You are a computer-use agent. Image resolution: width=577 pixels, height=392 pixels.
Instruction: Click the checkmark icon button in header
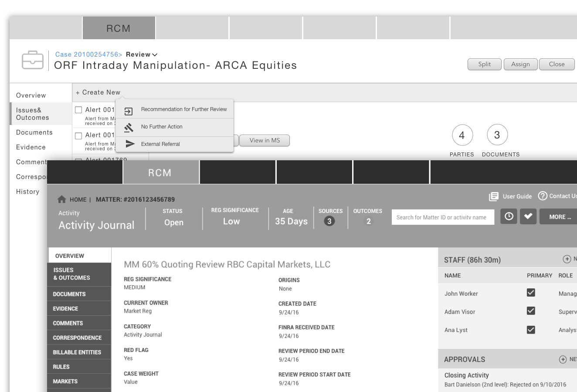528,216
